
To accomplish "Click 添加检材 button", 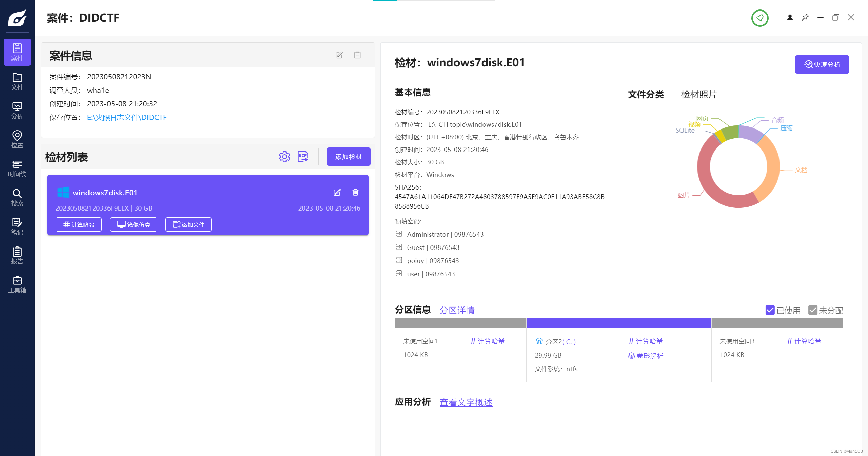I will tap(349, 157).
